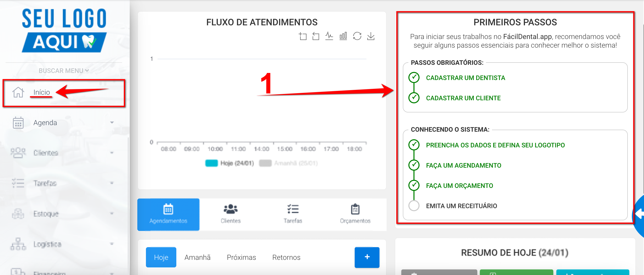
Task: Open EMITA UM RECEITUÁRIO step link
Action: click(x=462, y=206)
